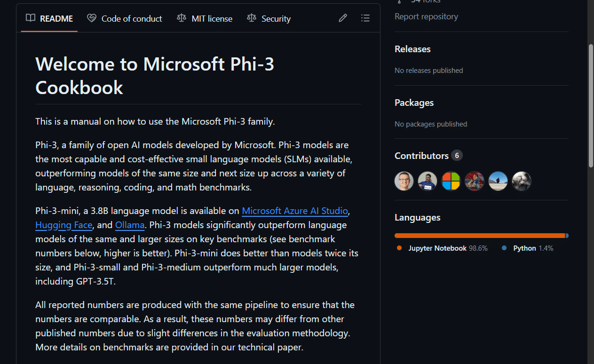
Task: Open the README outline list icon
Action: (x=365, y=18)
